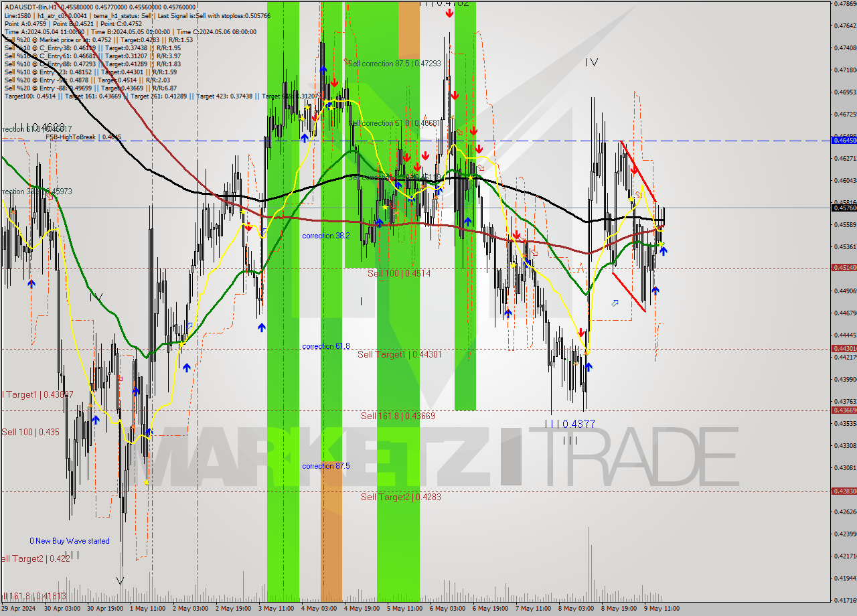Click the '7 May 11:00' time label
Screen dimensions: 857x616
coord(534,609)
